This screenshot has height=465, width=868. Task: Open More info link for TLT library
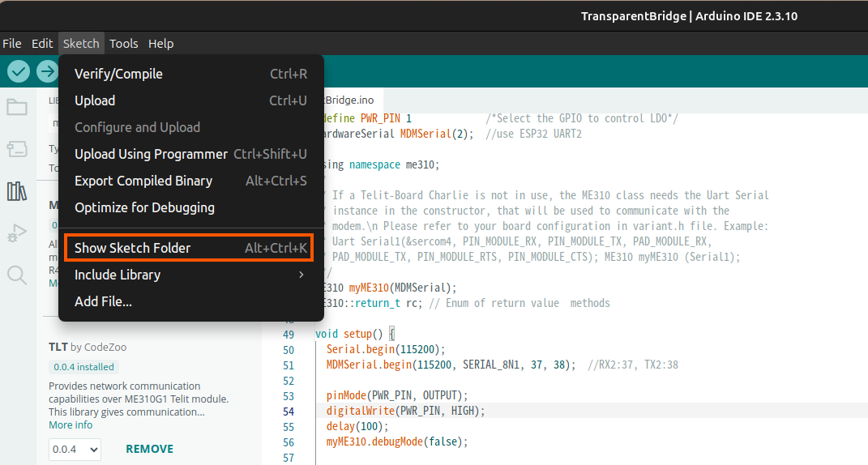click(x=71, y=425)
